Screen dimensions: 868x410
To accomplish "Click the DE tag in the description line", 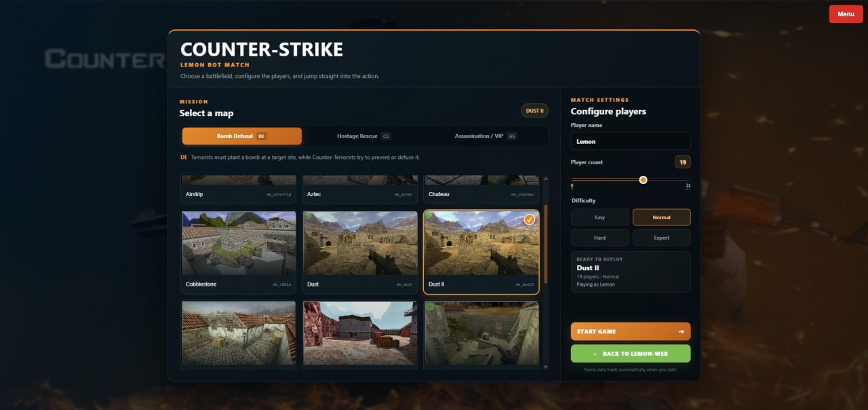I will pos(183,157).
